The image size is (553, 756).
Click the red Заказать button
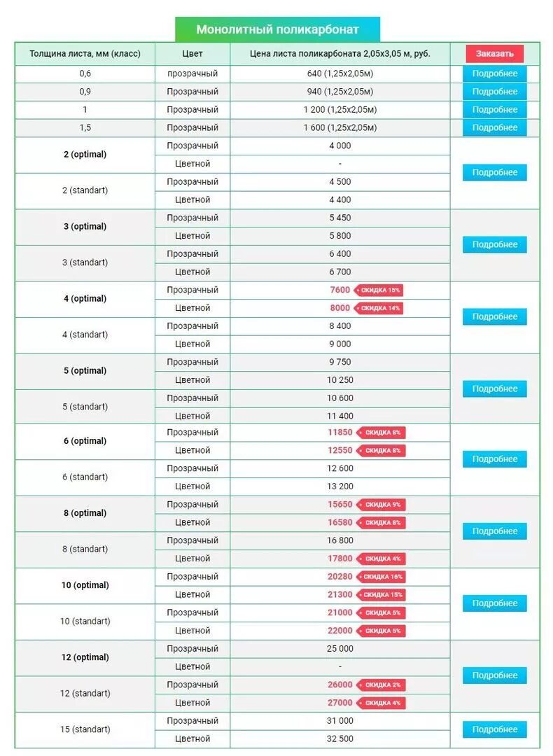coord(494,53)
